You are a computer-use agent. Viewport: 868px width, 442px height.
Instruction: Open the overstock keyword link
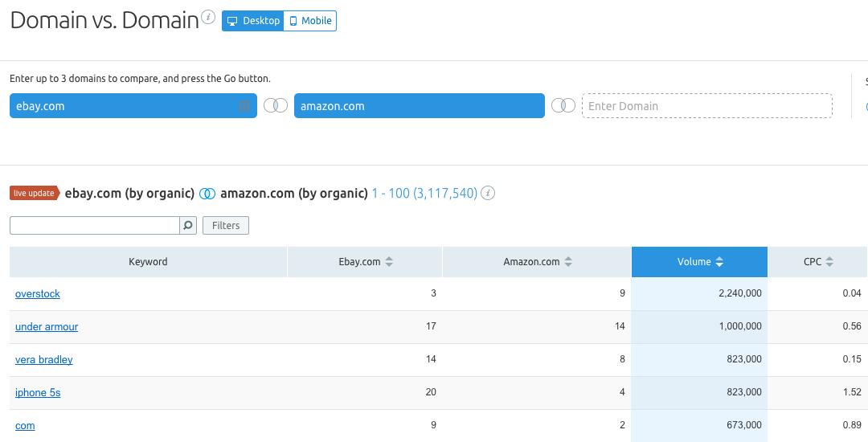click(38, 294)
